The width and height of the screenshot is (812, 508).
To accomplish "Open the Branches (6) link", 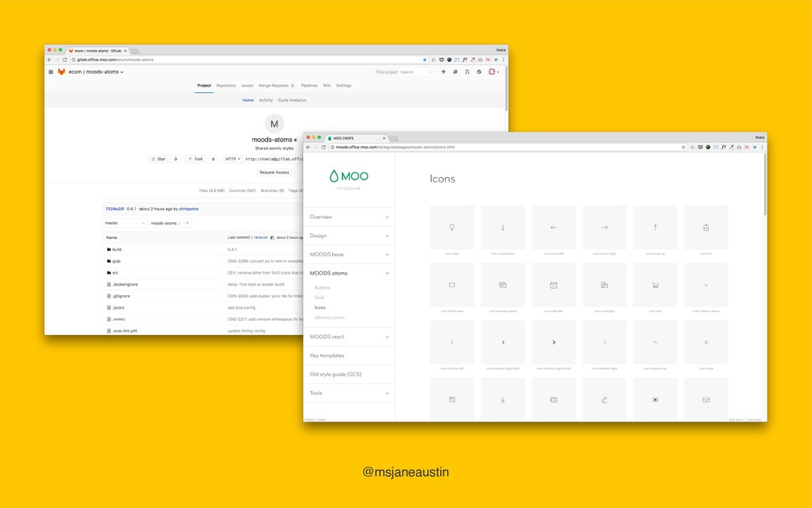I will pos(273,190).
